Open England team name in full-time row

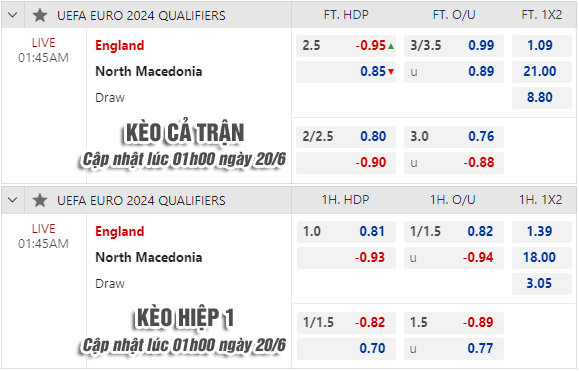pyautogui.click(x=120, y=46)
